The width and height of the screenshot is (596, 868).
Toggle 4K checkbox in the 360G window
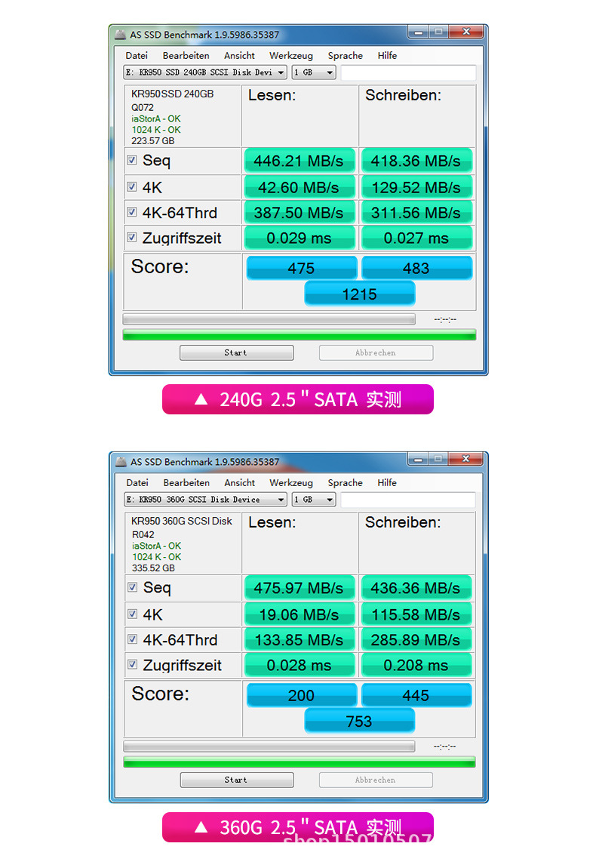[132, 614]
